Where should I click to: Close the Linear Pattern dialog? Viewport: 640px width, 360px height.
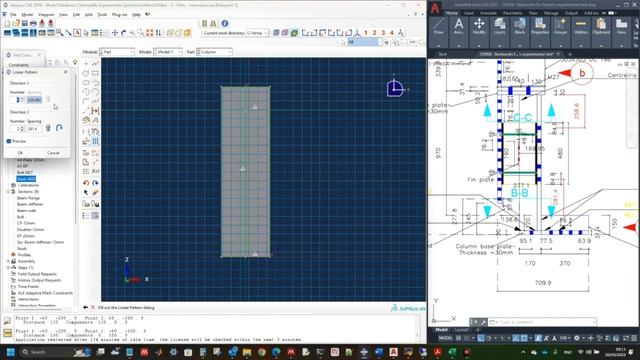coord(66,72)
